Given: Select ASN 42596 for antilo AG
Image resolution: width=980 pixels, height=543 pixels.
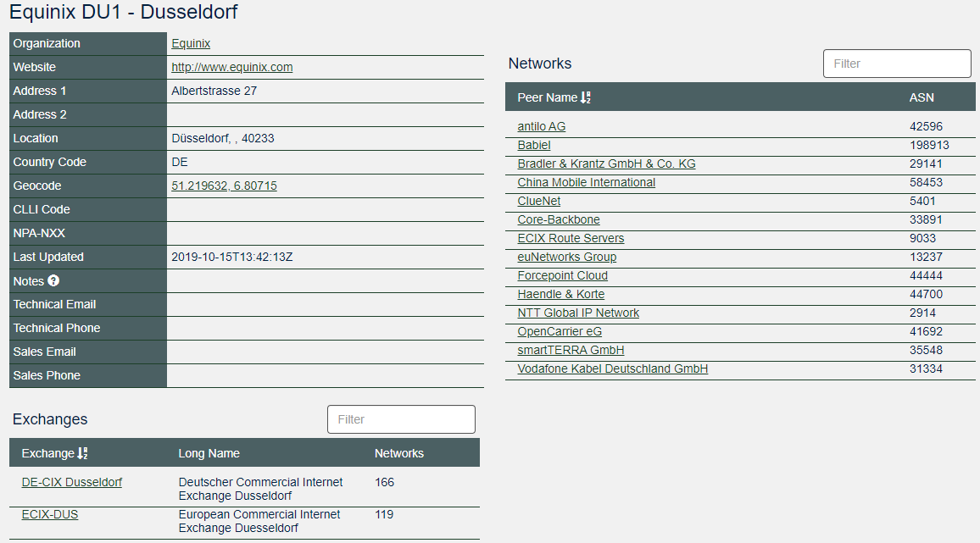Looking at the screenshot, I should [926, 126].
